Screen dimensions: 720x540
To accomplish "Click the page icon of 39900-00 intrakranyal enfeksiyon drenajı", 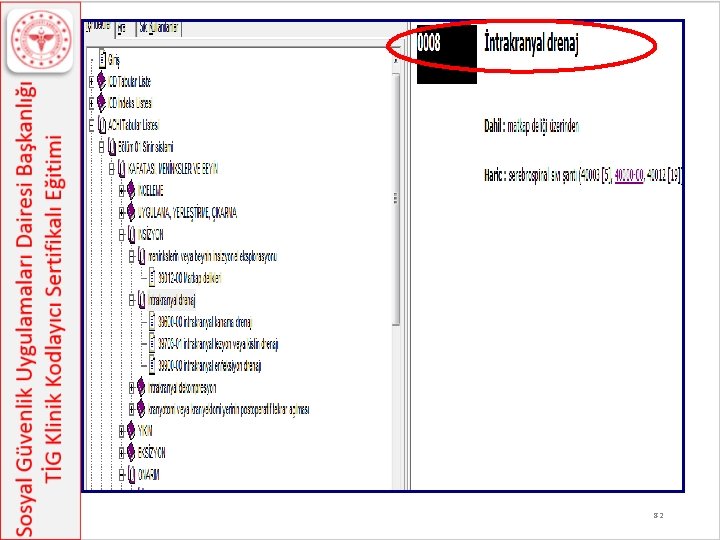I will pos(152,366).
